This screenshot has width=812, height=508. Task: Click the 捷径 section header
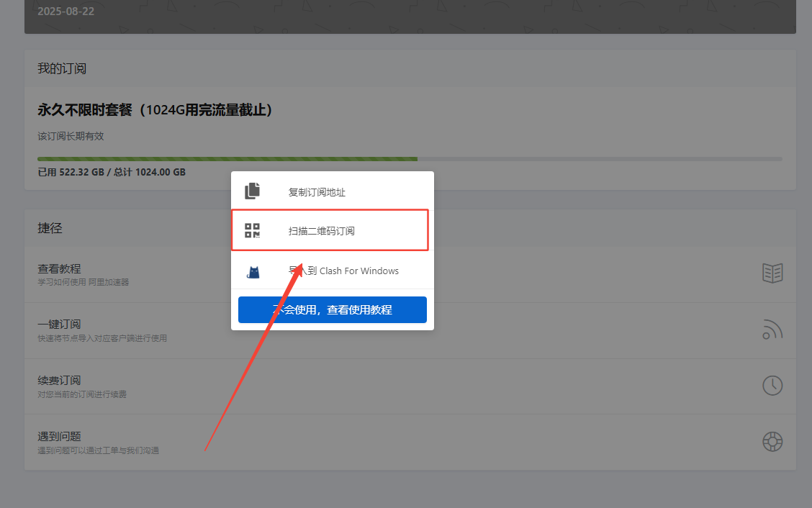(50, 228)
